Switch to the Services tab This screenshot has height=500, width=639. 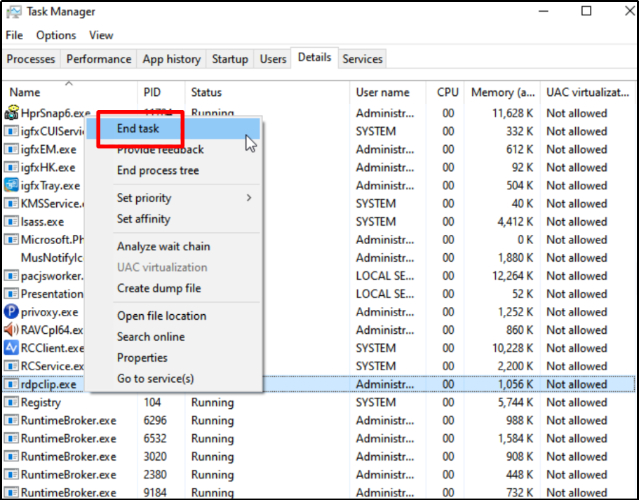coord(362,59)
